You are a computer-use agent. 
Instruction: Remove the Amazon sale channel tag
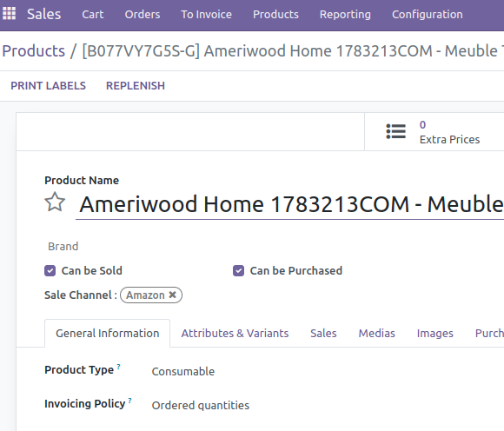[x=173, y=295]
